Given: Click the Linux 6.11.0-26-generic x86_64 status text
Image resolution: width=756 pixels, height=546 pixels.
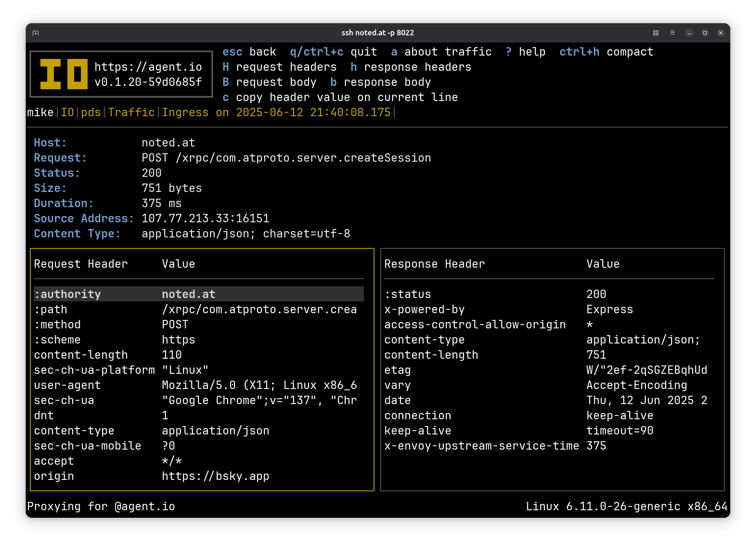Looking at the screenshot, I should coord(627,506).
